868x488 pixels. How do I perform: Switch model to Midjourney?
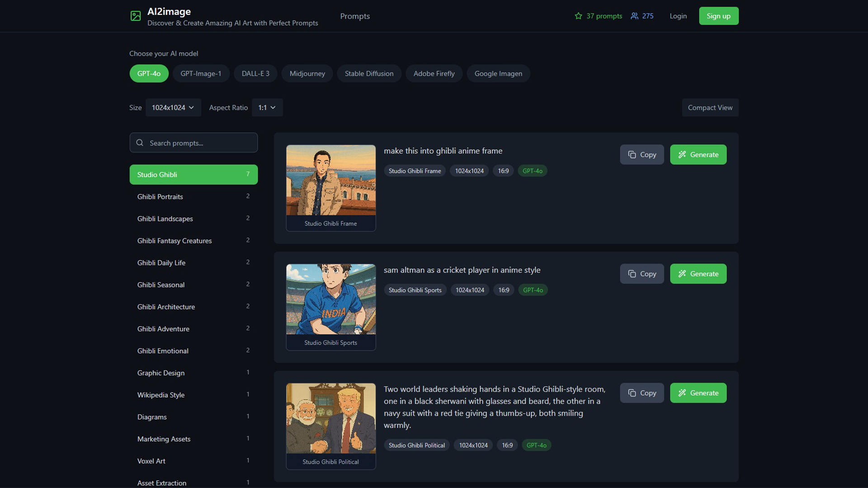click(x=307, y=74)
